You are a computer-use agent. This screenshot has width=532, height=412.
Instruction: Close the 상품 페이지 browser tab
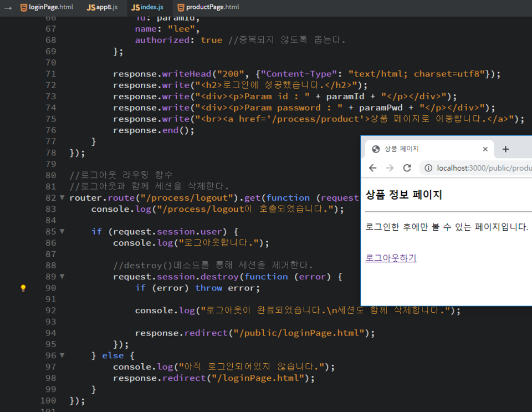coord(485,149)
